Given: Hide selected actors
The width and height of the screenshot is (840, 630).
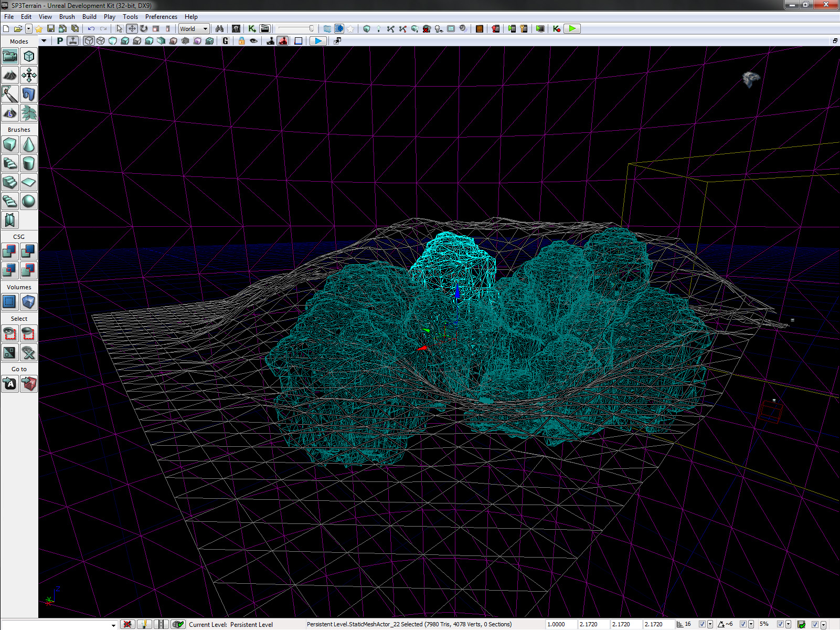Looking at the screenshot, I should click(x=29, y=333).
